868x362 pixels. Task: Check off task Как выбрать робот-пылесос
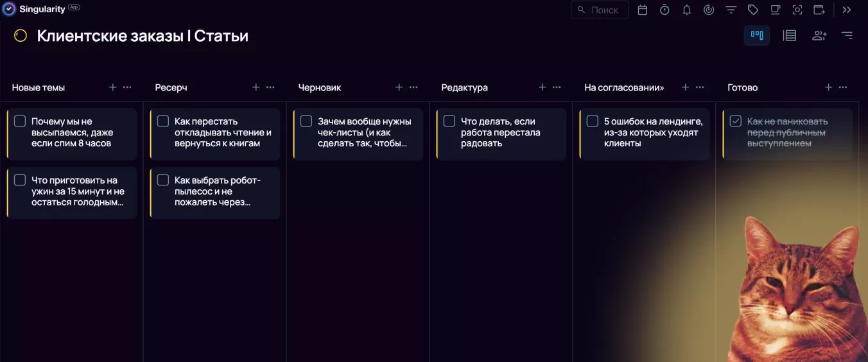[163, 180]
